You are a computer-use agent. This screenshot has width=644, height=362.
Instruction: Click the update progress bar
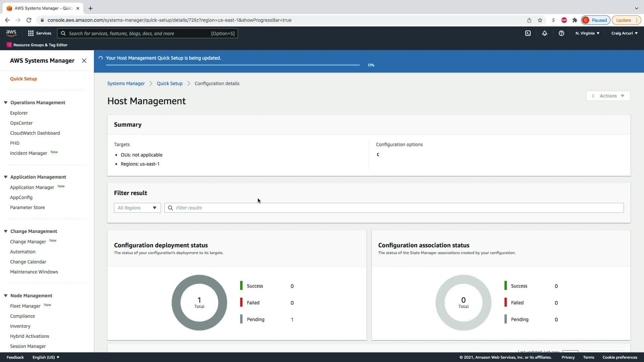[233, 65]
